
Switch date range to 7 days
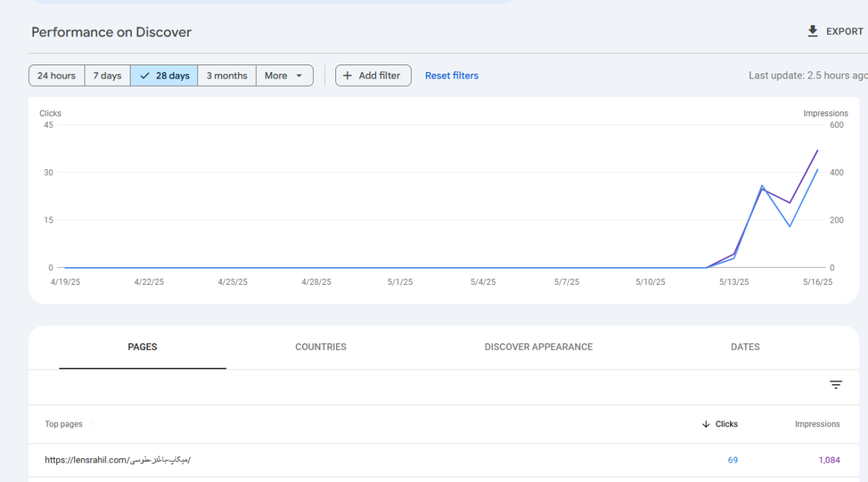click(x=108, y=76)
